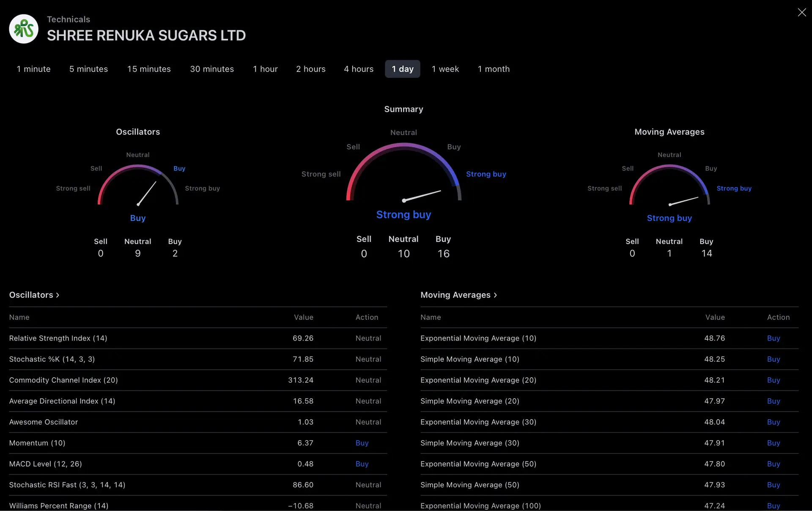Click the MACD Level Buy action

[362, 464]
